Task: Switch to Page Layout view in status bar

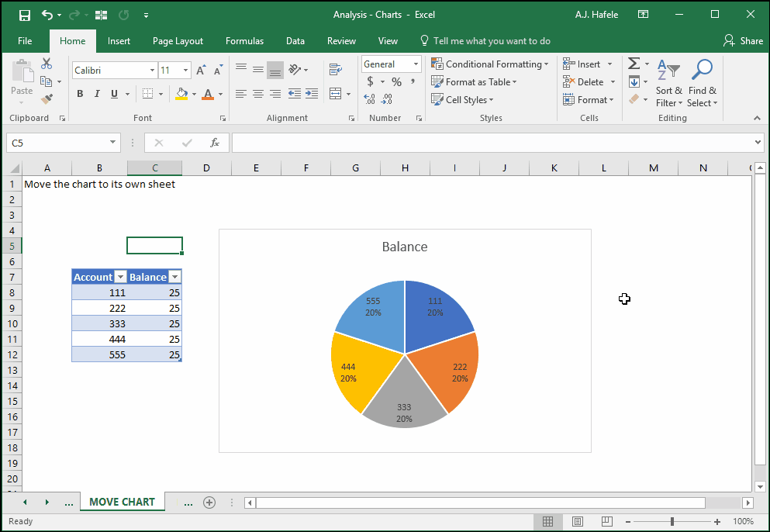Action: pyautogui.click(x=578, y=521)
